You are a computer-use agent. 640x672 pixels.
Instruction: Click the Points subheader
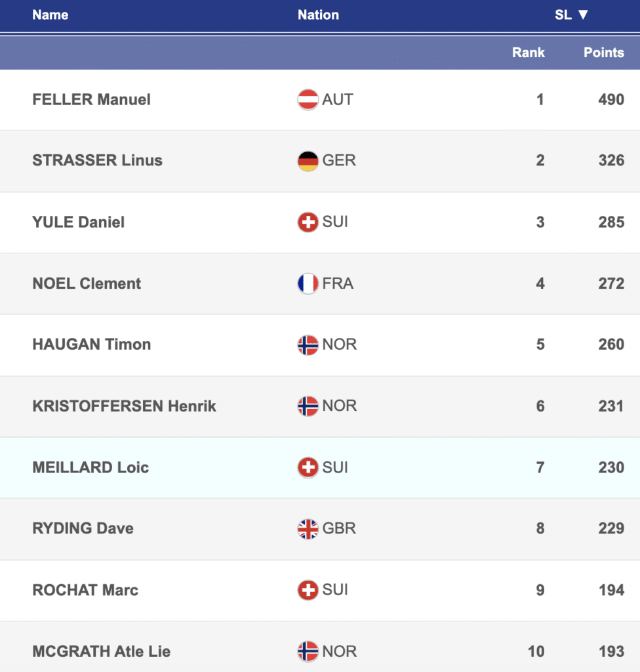coord(603,52)
